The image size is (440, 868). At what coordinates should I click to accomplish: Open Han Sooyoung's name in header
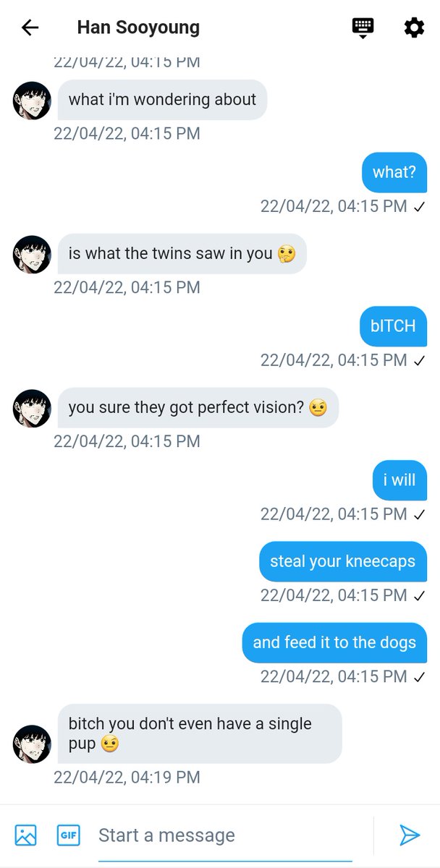click(138, 27)
